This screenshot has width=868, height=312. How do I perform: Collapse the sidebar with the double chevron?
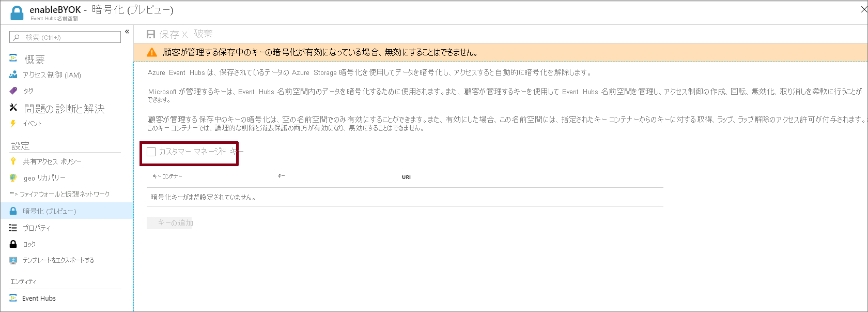(x=127, y=32)
